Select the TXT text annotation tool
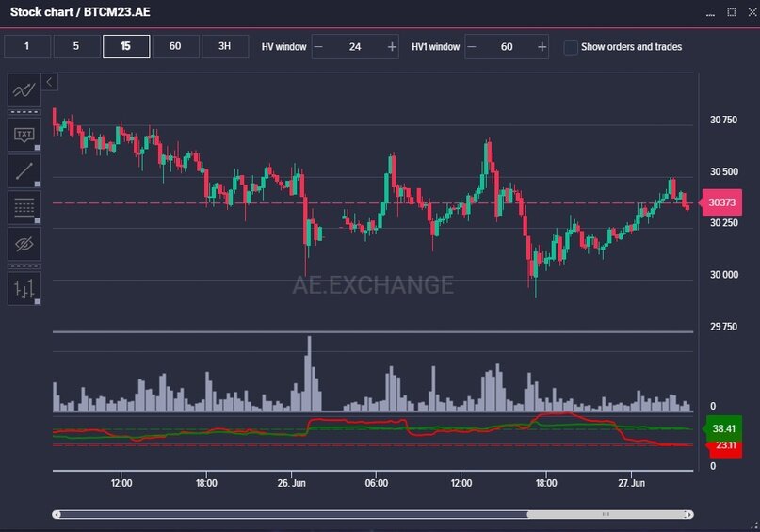 [x=24, y=135]
